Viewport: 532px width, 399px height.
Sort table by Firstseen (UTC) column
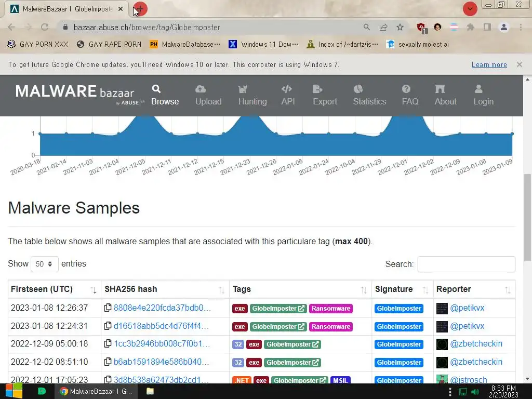point(54,289)
